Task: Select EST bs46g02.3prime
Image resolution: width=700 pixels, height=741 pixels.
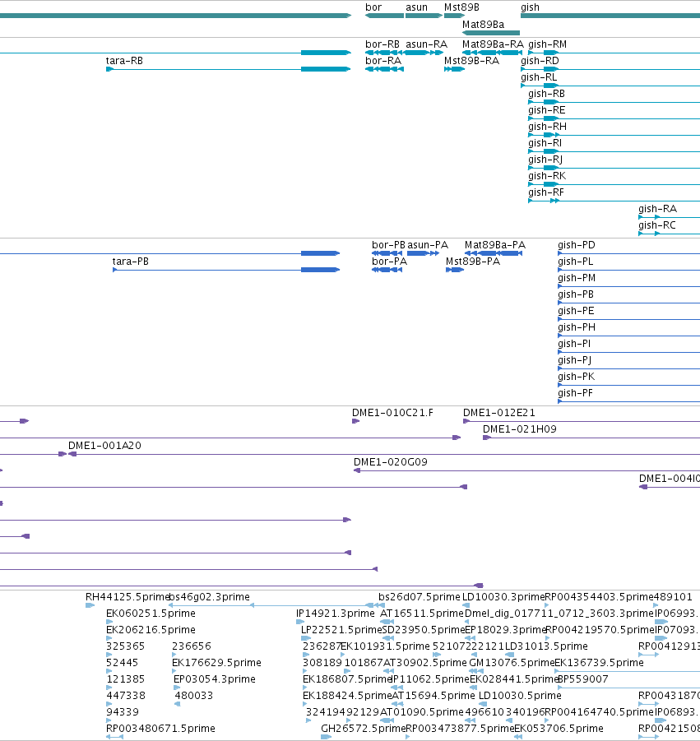Action: pos(210,597)
